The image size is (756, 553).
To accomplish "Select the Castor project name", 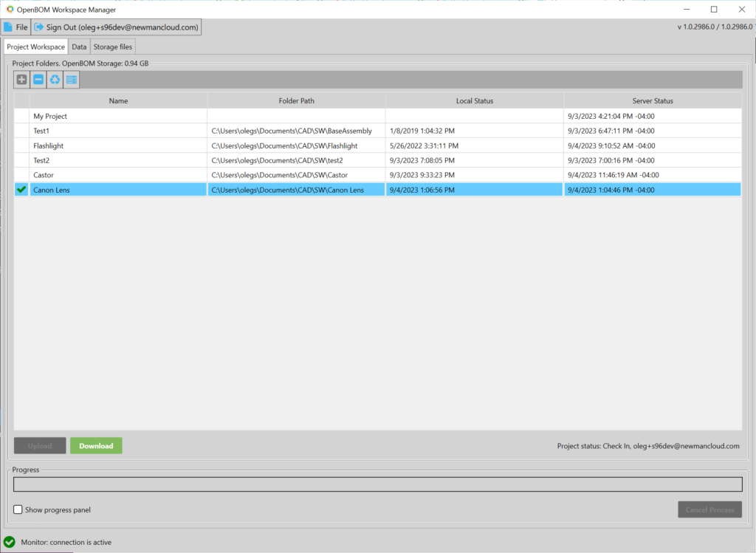I will pyautogui.click(x=44, y=175).
